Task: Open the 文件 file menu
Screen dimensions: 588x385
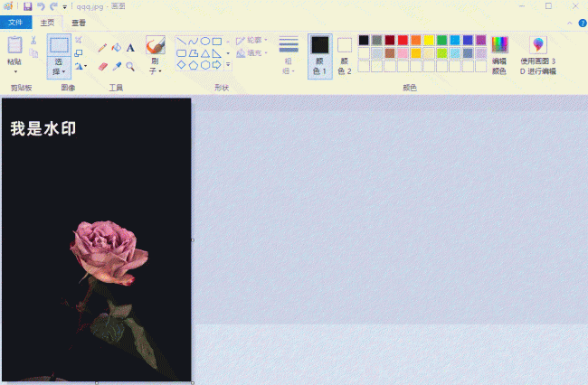Action: tap(15, 23)
